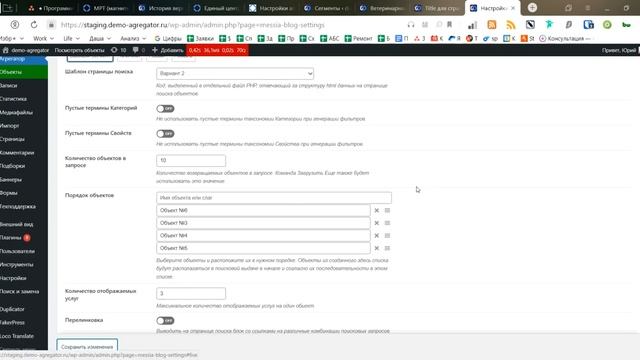Open the Анализ bookmarks folder
This screenshot has height=360, width=640.
[133, 38]
